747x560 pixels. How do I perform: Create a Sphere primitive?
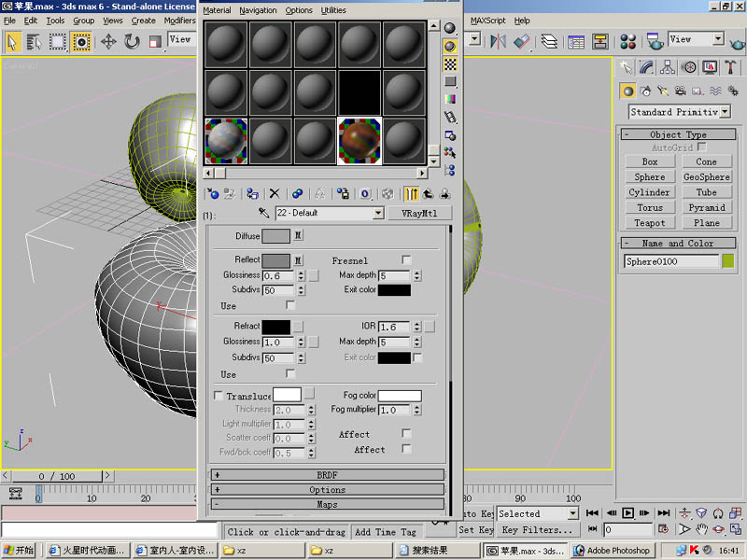click(x=650, y=176)
